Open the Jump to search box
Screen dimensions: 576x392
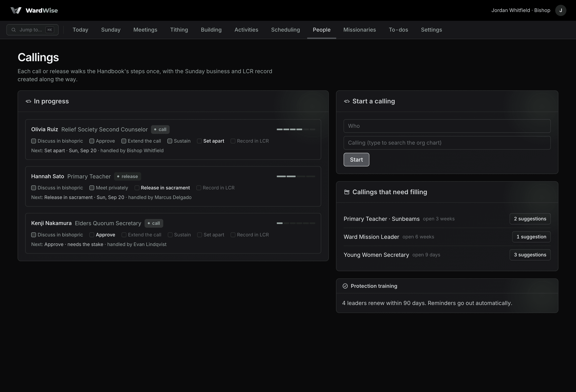[32, 30]
